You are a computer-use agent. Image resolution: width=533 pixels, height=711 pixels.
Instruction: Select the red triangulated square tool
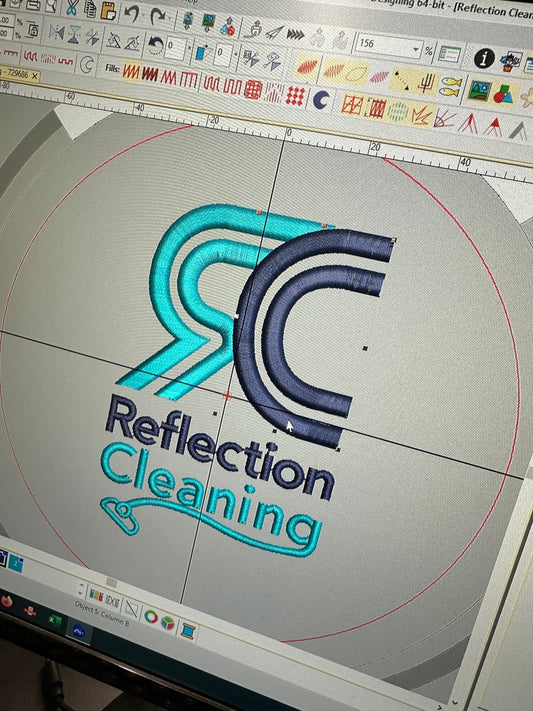pyautogui.click(x=352, y=105)
